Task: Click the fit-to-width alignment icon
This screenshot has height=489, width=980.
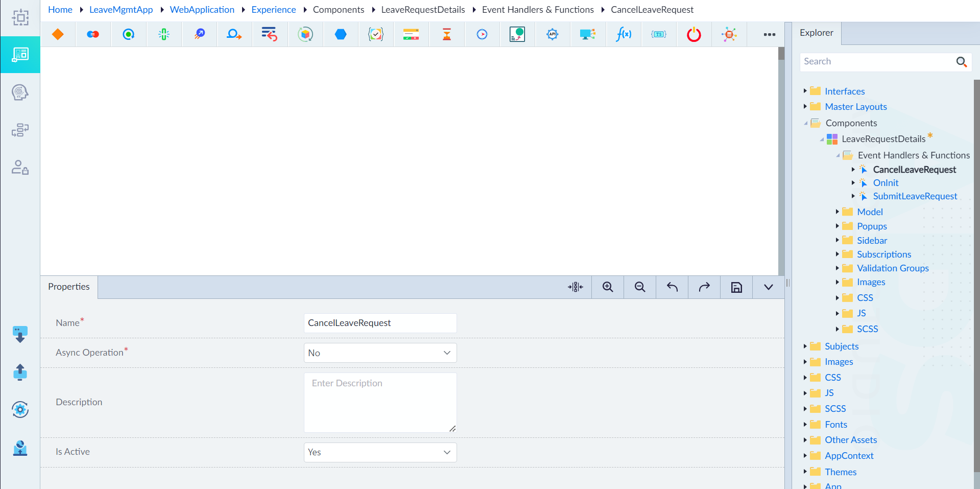Action: point(576,287)
